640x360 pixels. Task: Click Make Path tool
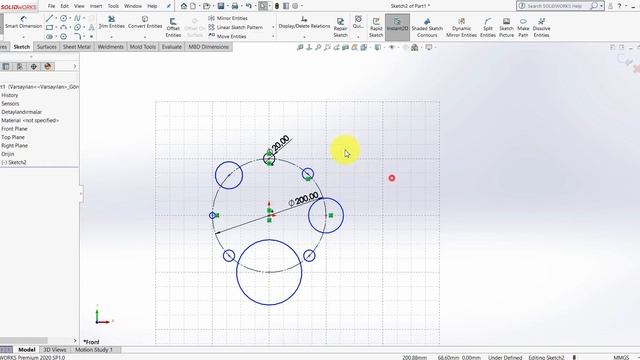point(523,28)
